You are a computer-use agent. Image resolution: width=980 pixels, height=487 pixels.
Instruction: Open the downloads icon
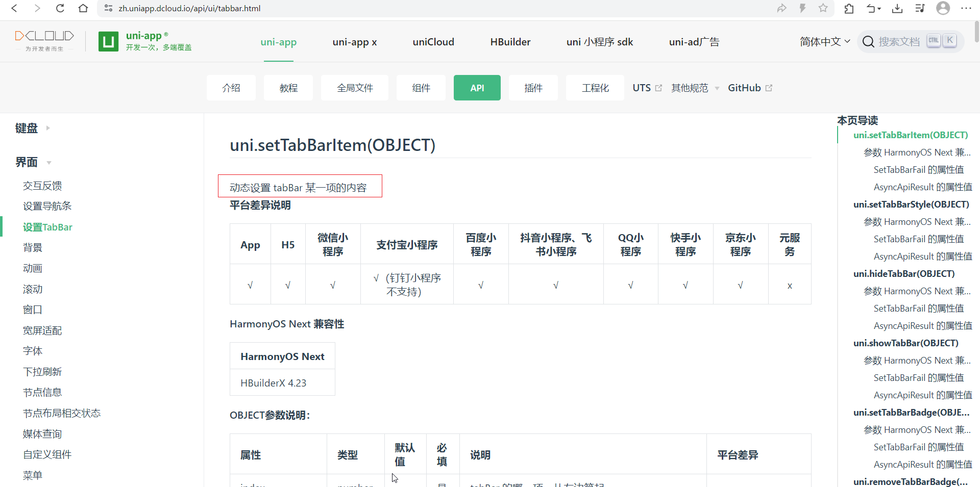click(897, 8)
